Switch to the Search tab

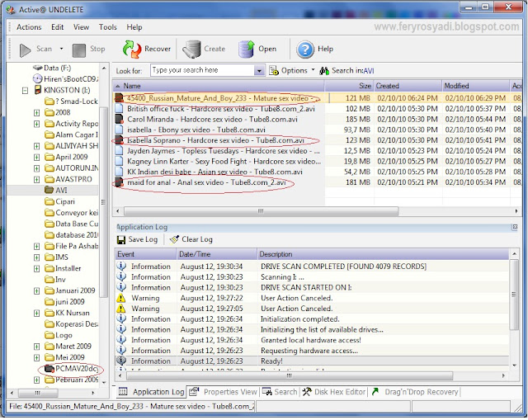point(280,392)
